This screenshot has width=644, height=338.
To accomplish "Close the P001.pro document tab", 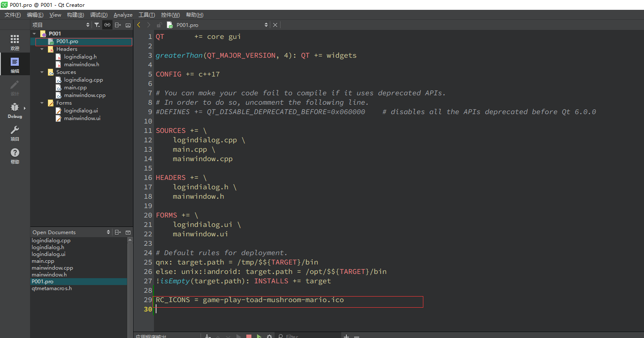I will click(275, 25).
